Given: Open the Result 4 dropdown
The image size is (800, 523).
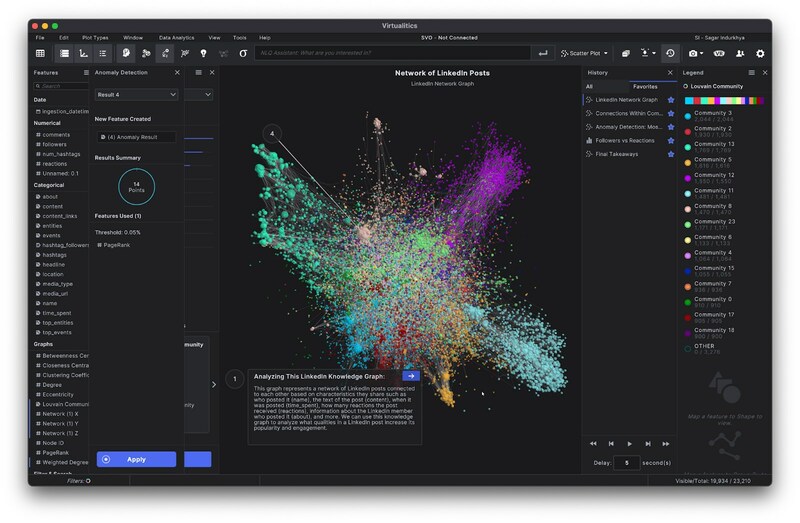Looking at the screenshot, I should click(136, 94).
